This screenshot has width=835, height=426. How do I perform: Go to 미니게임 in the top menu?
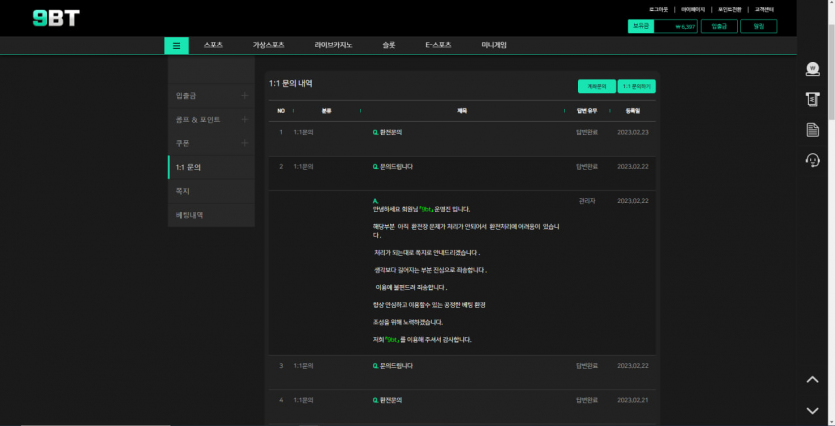(494, 45)
